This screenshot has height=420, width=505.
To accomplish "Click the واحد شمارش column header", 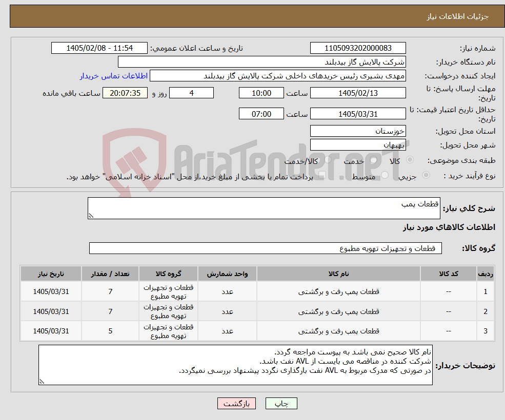I will (227, 274).
